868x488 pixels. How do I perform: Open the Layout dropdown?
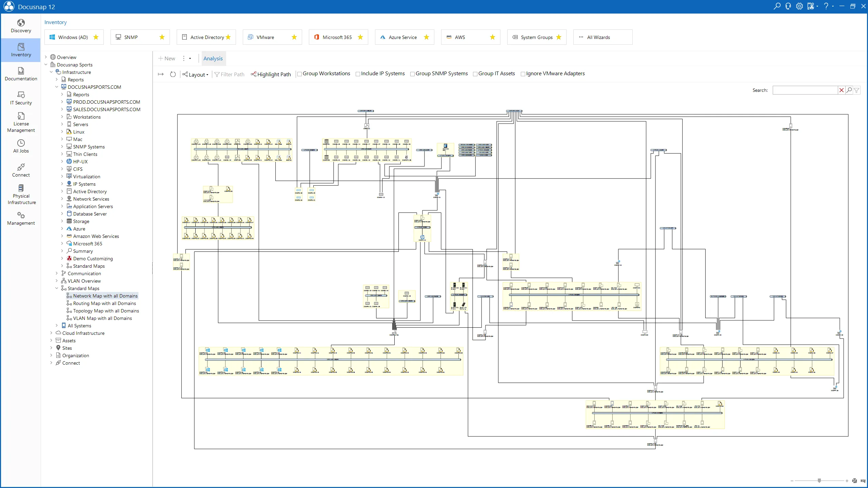point(196,74)
